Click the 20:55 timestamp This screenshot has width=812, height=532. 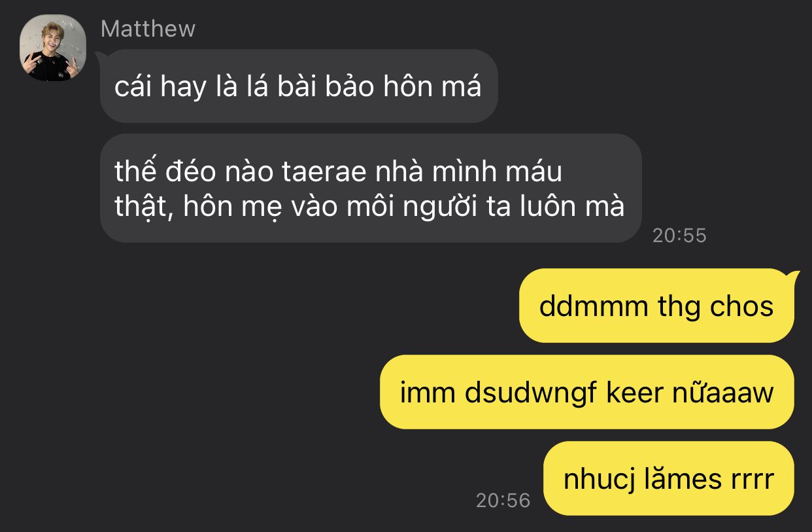pos(679,235)
